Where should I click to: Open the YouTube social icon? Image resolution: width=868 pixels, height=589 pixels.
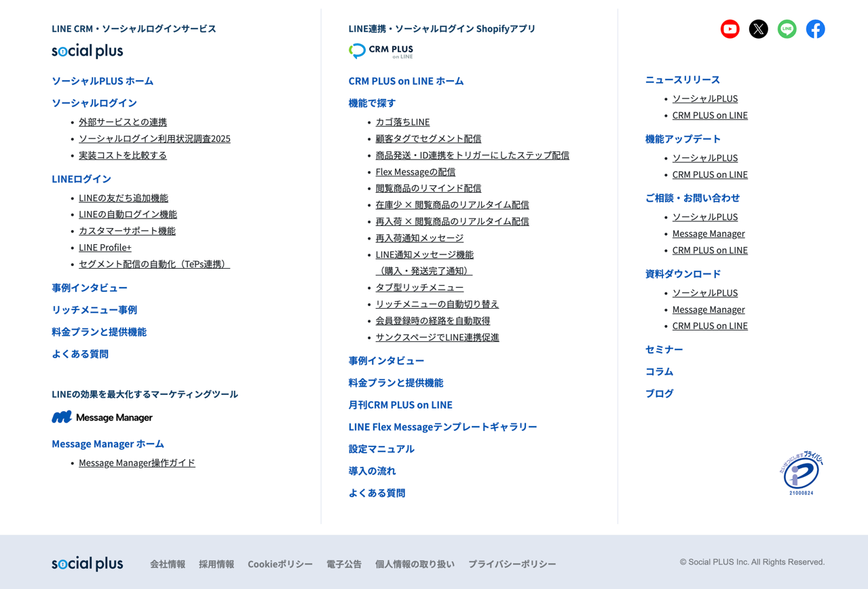coord(730,29)
